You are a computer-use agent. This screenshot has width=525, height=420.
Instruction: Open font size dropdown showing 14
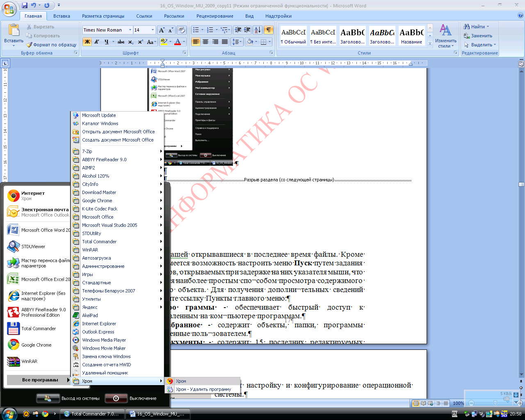tap(153, 30)
